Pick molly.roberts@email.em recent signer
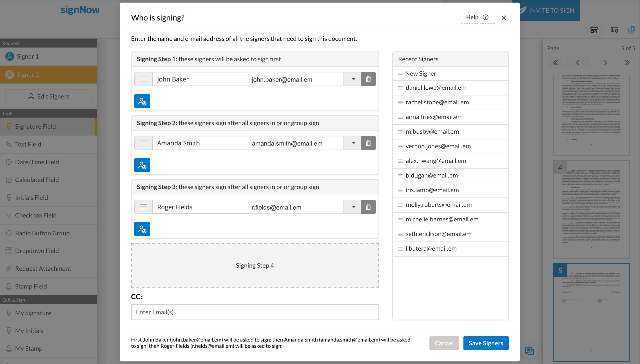Image resolution: width=640 pixels, height=364 pixels. point(438,205)
